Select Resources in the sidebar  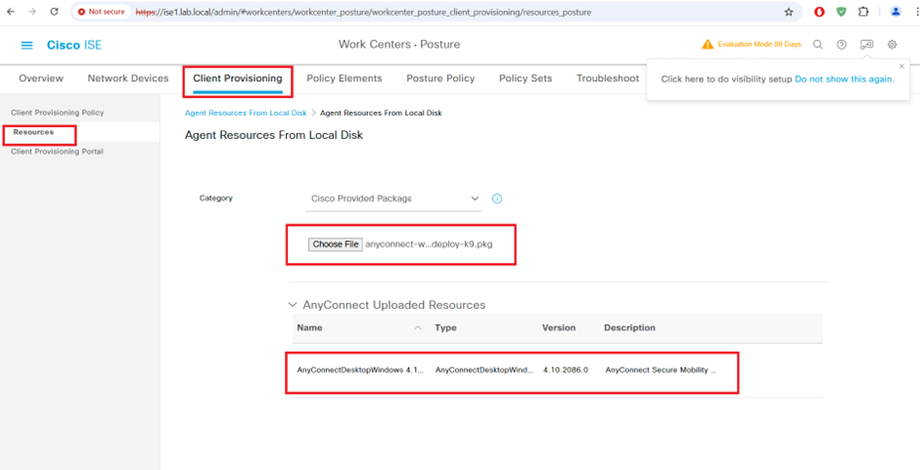[33, 132]
